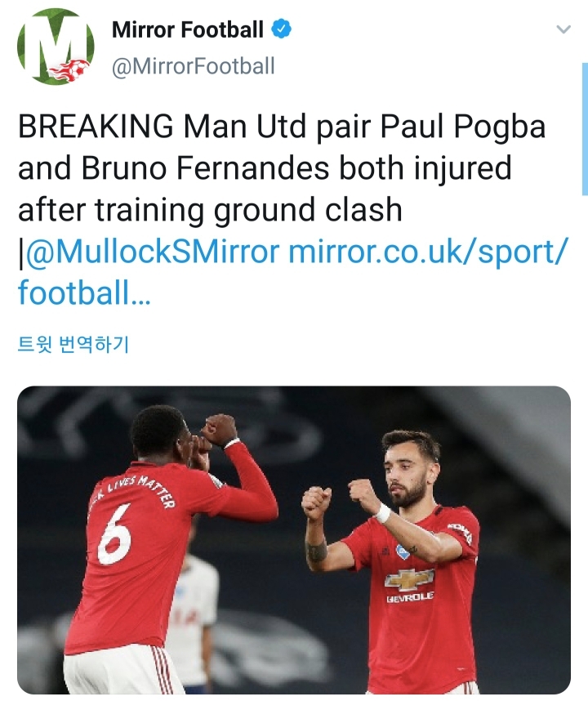588x701 pixels.
Task: Click the flaming football in avatar logo
Action: (69, 69)
